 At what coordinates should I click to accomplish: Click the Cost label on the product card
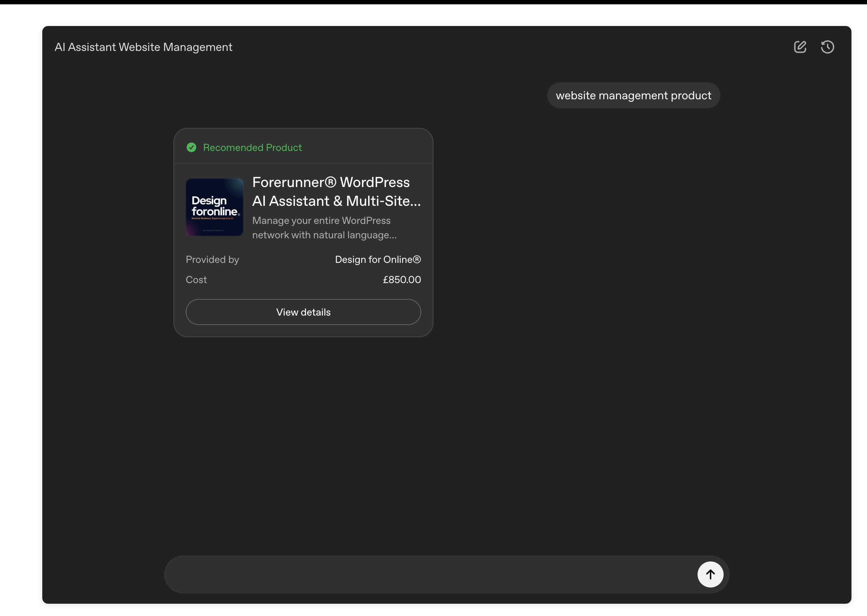tap(196, 279)
